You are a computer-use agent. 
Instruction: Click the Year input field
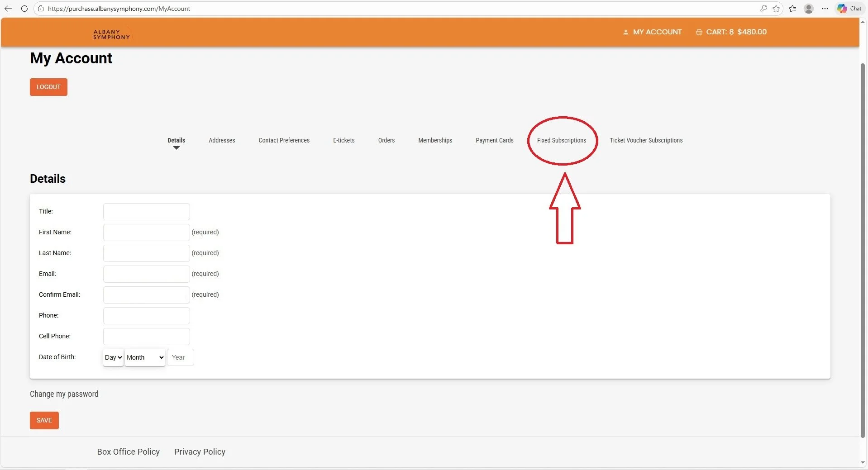coord(180,357)
